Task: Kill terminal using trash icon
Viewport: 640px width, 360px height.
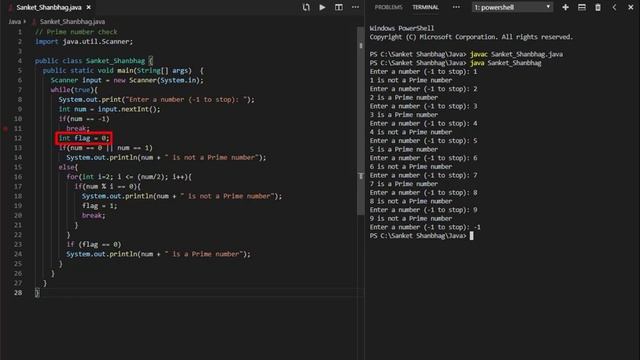Action: tap(598, 7)
